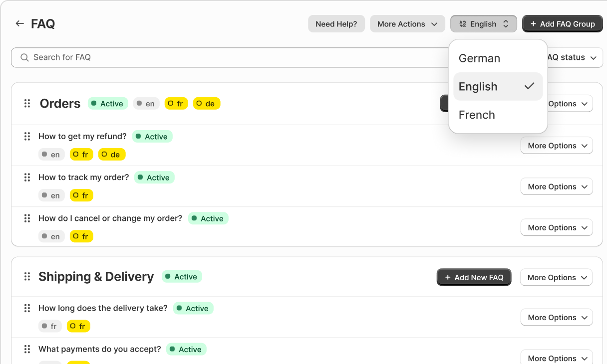The image size is (607, 364).
Task: Click the 'en' badge under track order FAQ
Action: tap(51, 195)
